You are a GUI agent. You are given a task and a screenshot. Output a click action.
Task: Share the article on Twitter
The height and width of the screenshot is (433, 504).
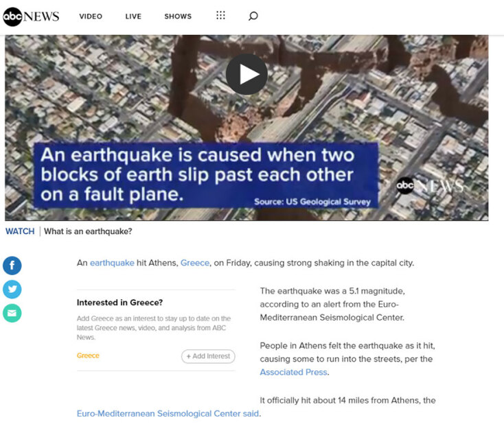click(x=12, y=290)
